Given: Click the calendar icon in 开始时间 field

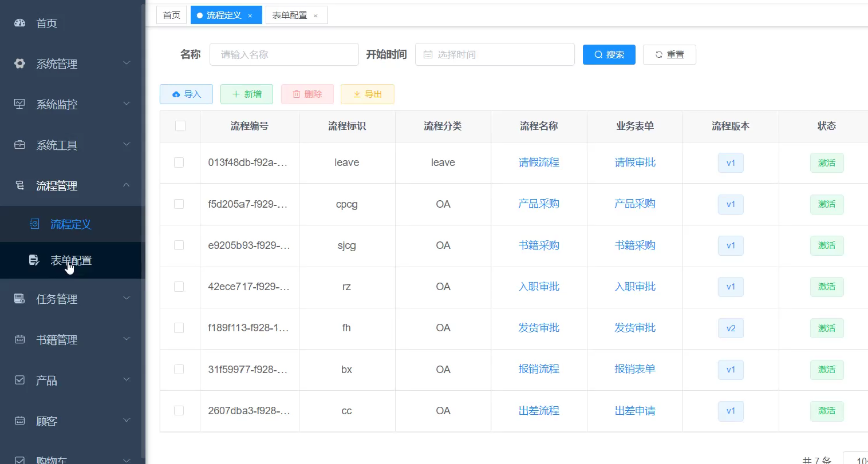Looking at the screenshot, I should (x=428, y=54).
